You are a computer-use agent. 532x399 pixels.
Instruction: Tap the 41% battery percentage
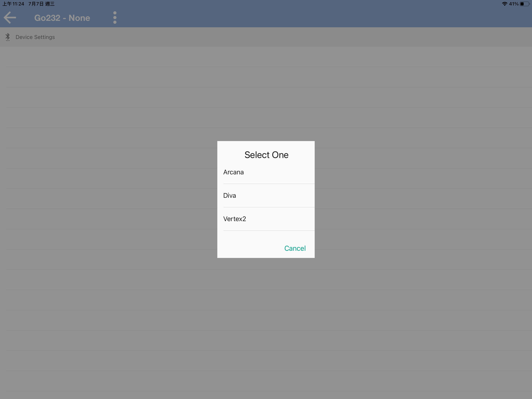[514, 4]
